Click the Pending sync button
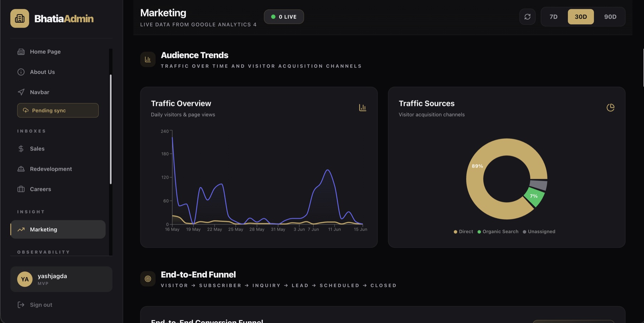This screenshot has height=323, width=644. click(58, 110)
